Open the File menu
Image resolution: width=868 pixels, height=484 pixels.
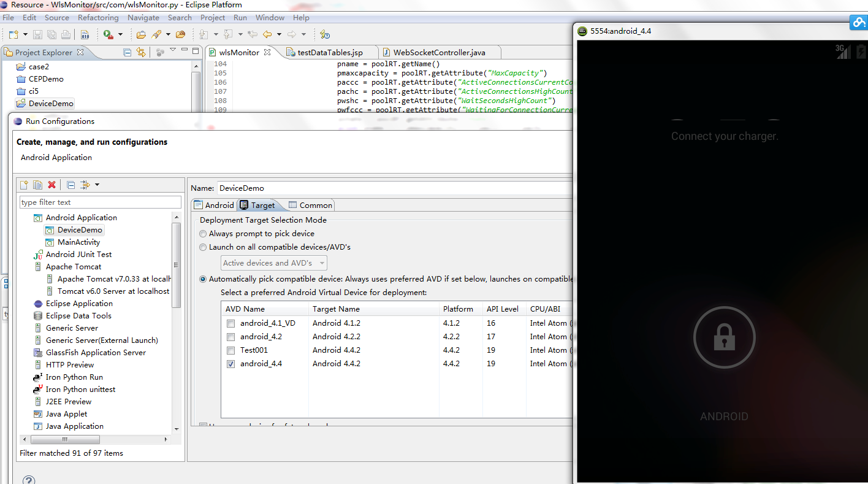tap(8, 18)
